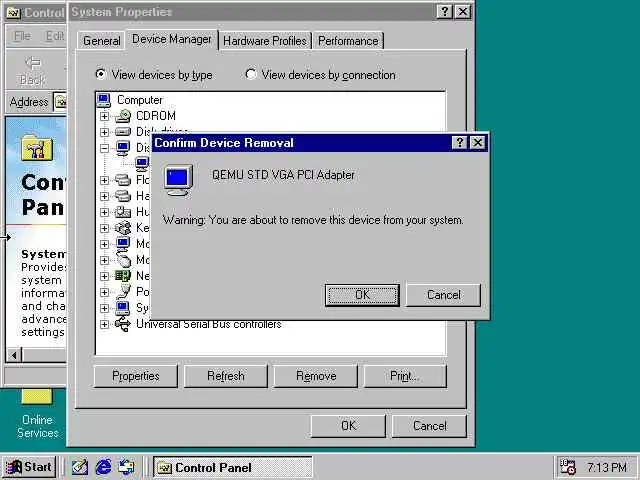Screen dimensions: 640x480
Task: Click OK at bottom of System Properties
Action: click(348, 426)
